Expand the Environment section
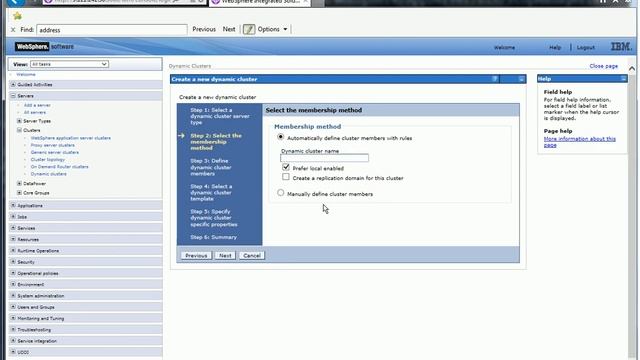640x360 pixels. coord(13,284)
